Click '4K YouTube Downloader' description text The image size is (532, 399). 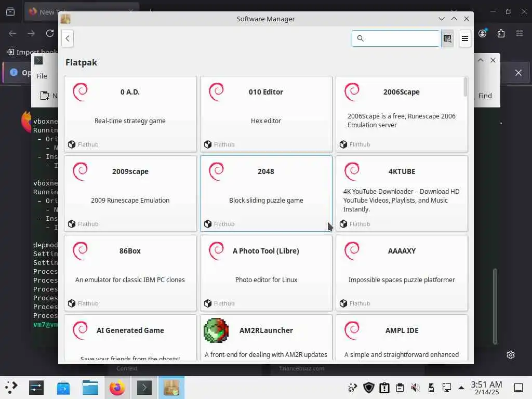(x=402, y=200)
